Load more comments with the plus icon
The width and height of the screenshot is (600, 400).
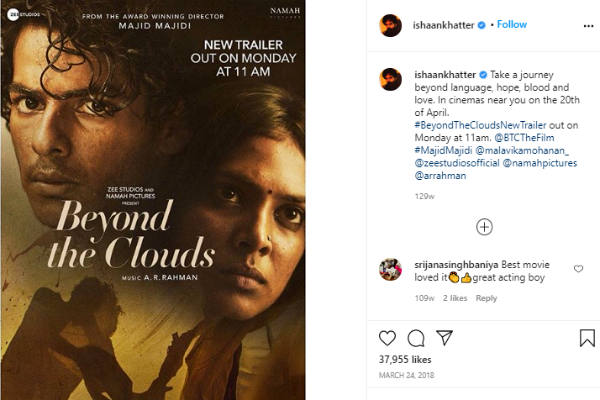click(x=484, y=227)
